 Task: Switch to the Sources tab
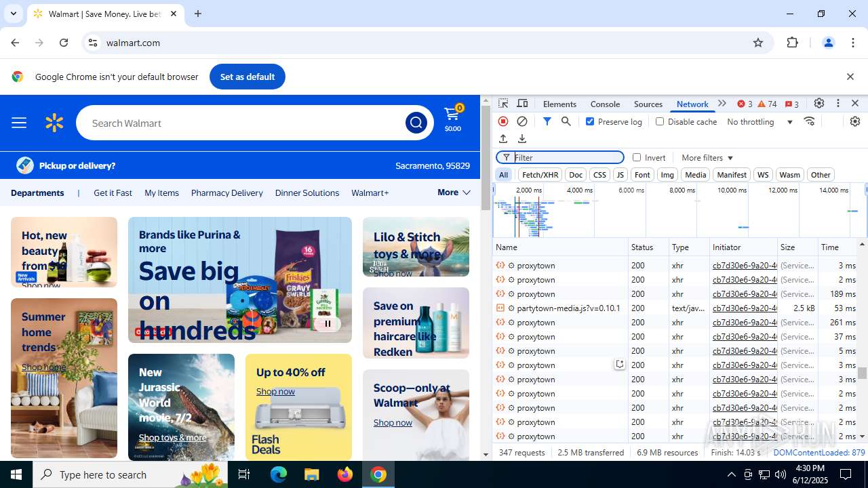648,104
